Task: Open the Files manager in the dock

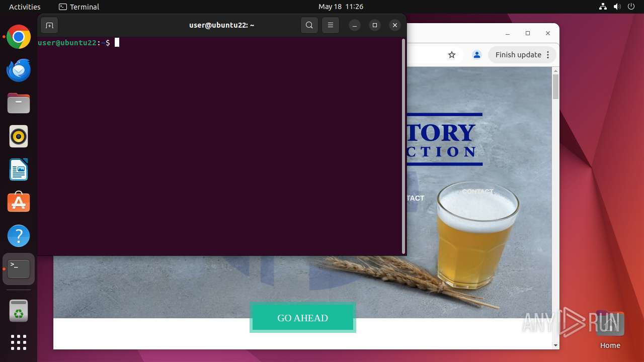Action: (x=19, y=104)
